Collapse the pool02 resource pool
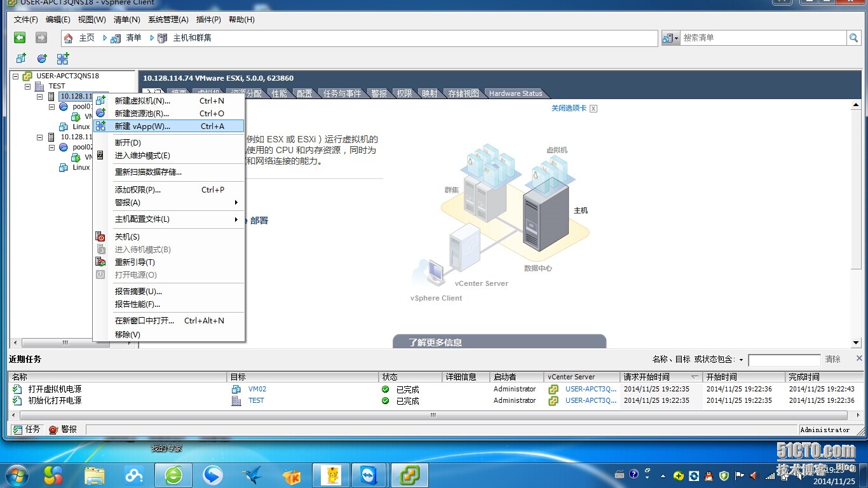Image resolution: width=868 pixels, height=488 pixels. (x=52, y=147)
